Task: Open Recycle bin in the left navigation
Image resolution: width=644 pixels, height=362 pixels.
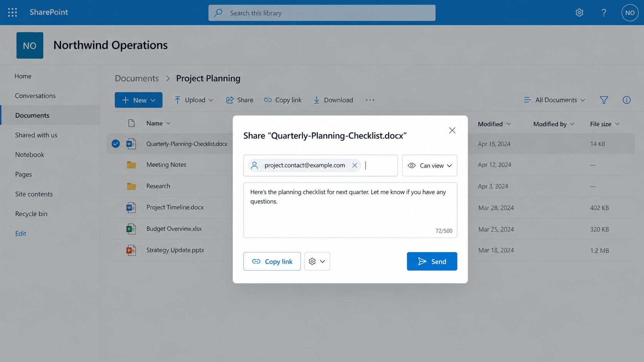Action: click(x=31, y=214)
